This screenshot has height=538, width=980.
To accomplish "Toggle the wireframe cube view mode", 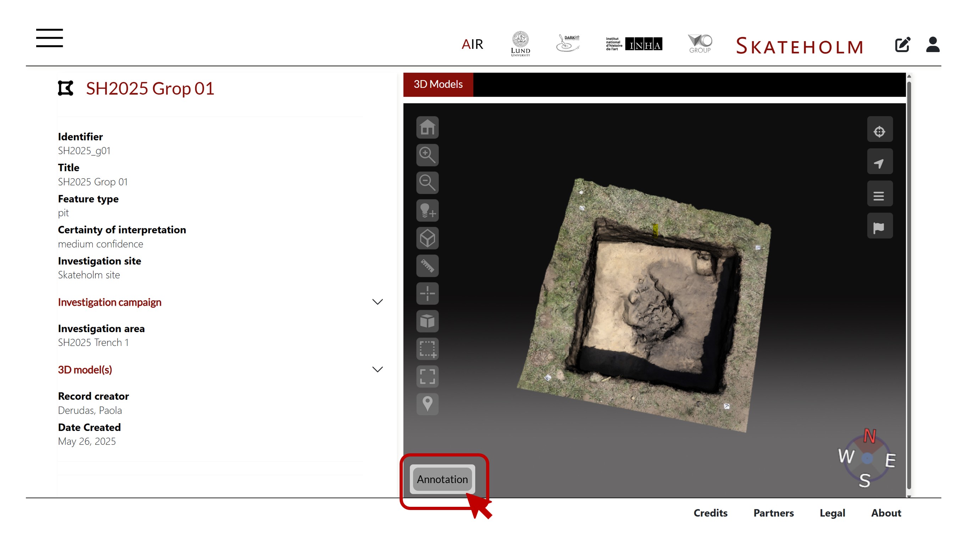I will 427,239.
